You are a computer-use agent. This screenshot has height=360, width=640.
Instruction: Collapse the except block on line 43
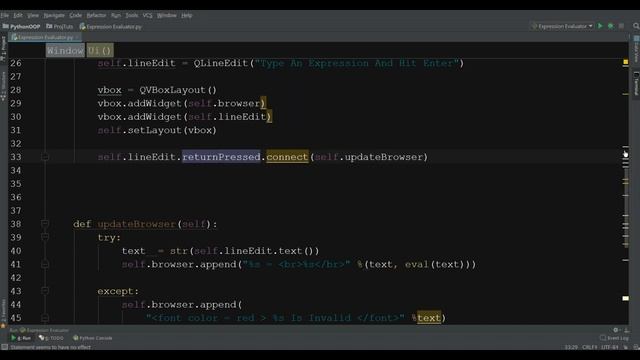(x=45, y=291)
